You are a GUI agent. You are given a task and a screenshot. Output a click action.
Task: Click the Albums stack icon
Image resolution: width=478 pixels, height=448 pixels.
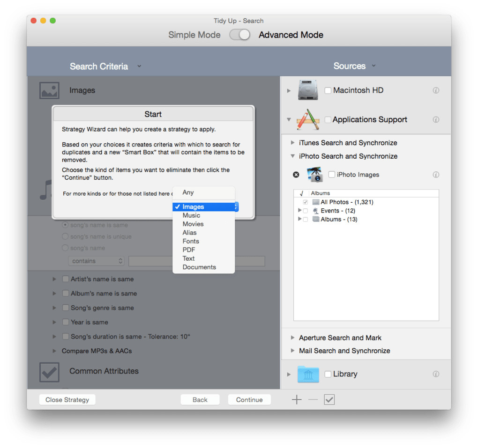315,219
